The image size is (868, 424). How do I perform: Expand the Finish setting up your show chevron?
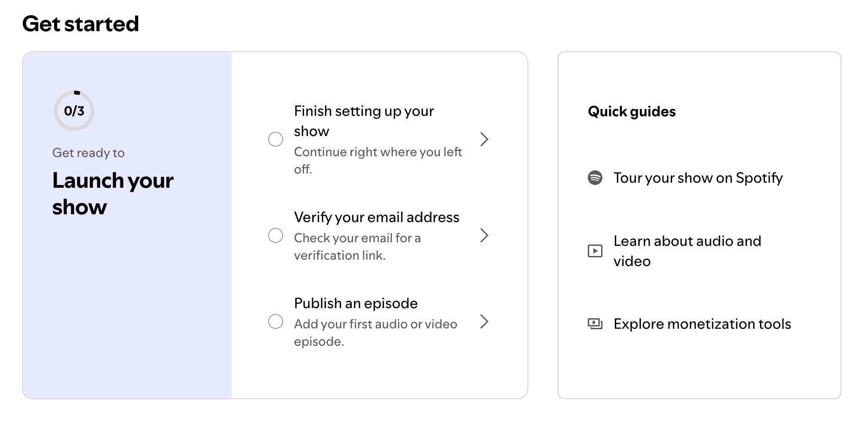484,139
